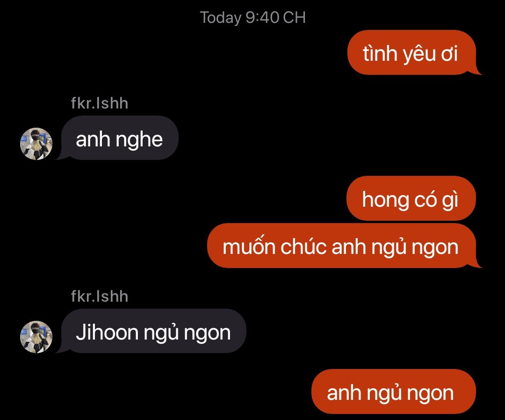Screen dimensions: 505x420
Task: Click the word "hong" in the sent message
Action: (385, 200)
